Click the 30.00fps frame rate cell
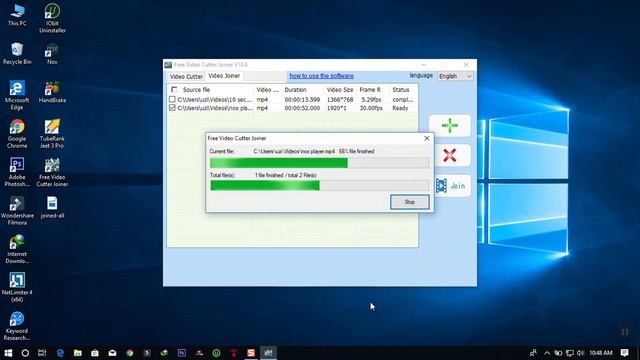Viewport: 640px width, 360px height. point(371,108)
